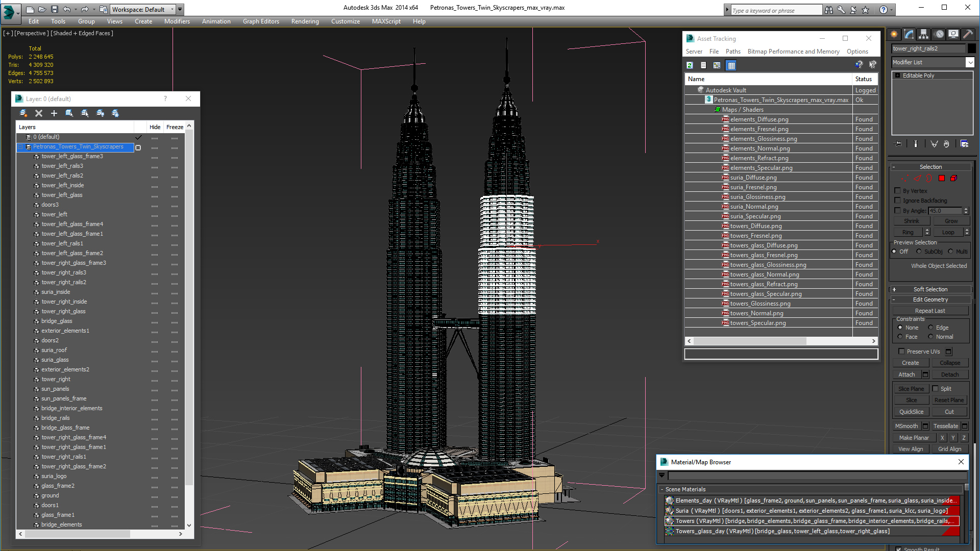
Task: Click the Undo history dropdown arrow
Action: pyautogui.click(x=75, y=9)
